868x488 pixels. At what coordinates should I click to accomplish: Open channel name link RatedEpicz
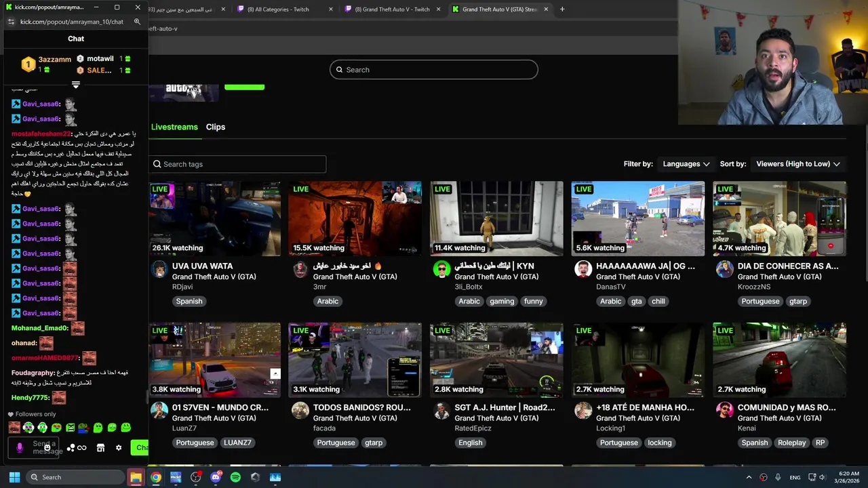473,428
